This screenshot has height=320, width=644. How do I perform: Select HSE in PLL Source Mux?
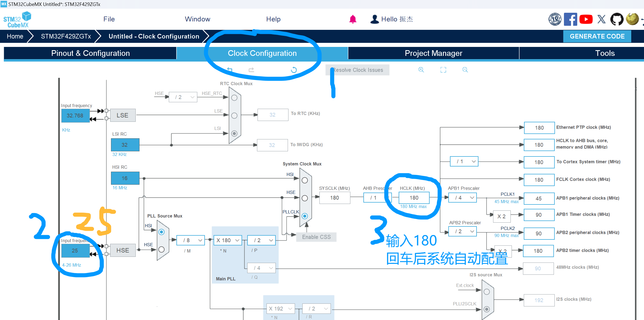pyautogui.click(x=161, y=249)
